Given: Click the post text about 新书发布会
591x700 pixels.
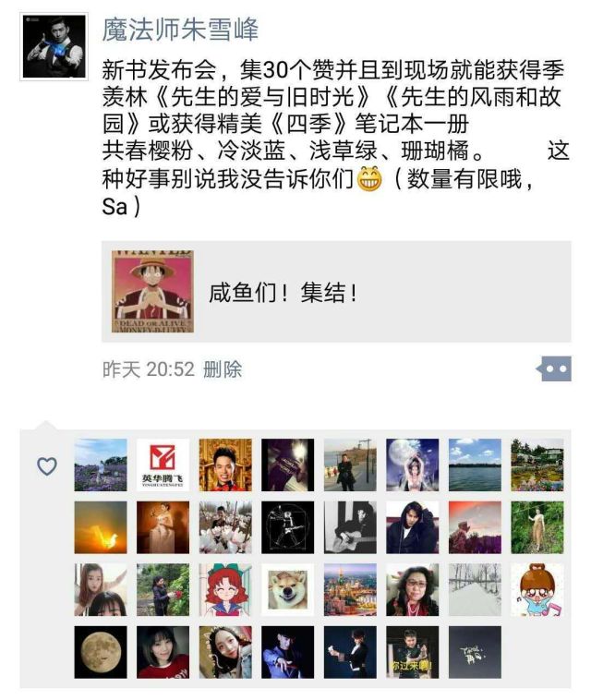Looking at the screenshot, I should [336, 138].
